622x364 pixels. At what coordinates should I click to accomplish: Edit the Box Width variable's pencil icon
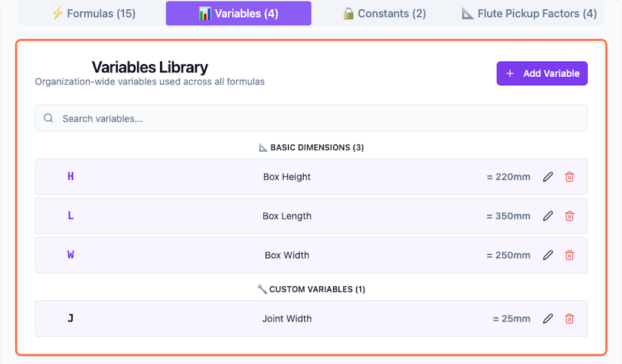[x=548, y=255]
